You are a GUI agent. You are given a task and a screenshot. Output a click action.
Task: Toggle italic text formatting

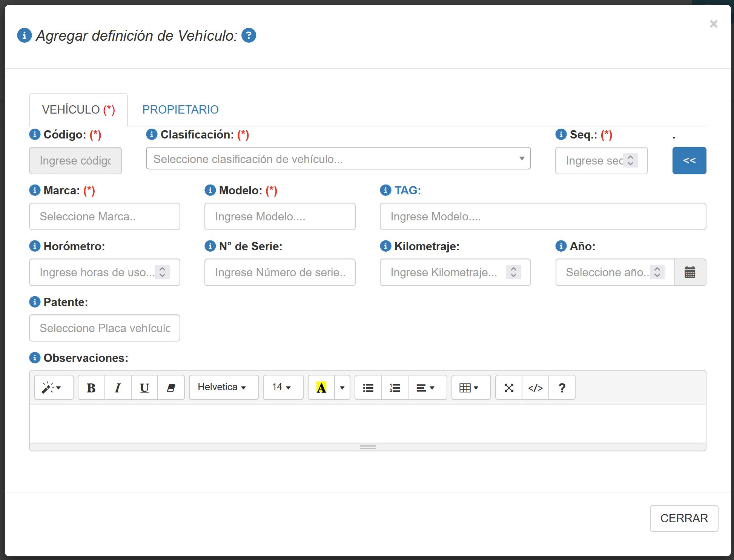point(118,388)
